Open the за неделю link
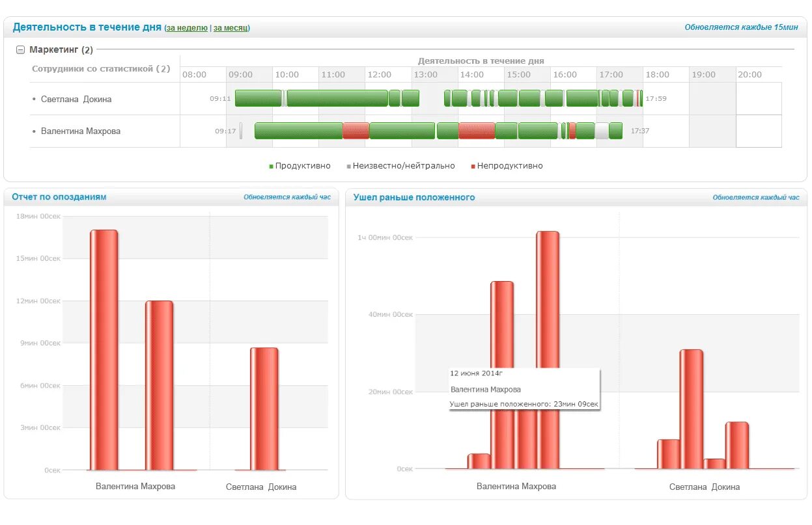The height and width of the screenshot is (525, 812). click(188, 28)
